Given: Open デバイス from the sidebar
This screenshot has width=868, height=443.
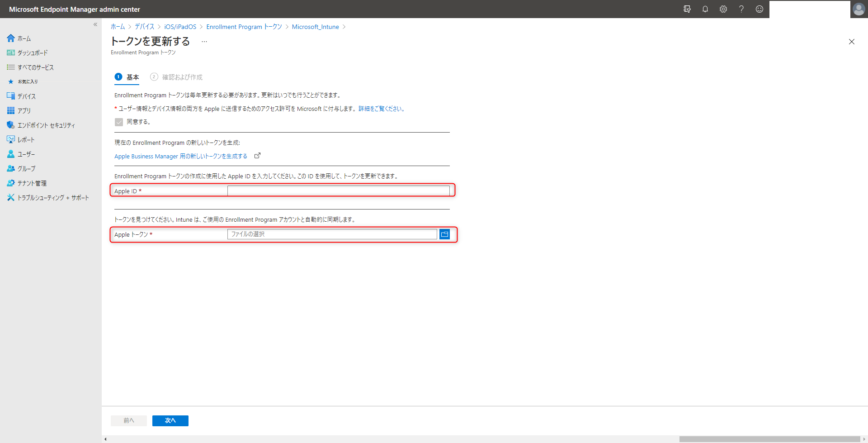Looking at the screenshot, I should click(26, 96).
